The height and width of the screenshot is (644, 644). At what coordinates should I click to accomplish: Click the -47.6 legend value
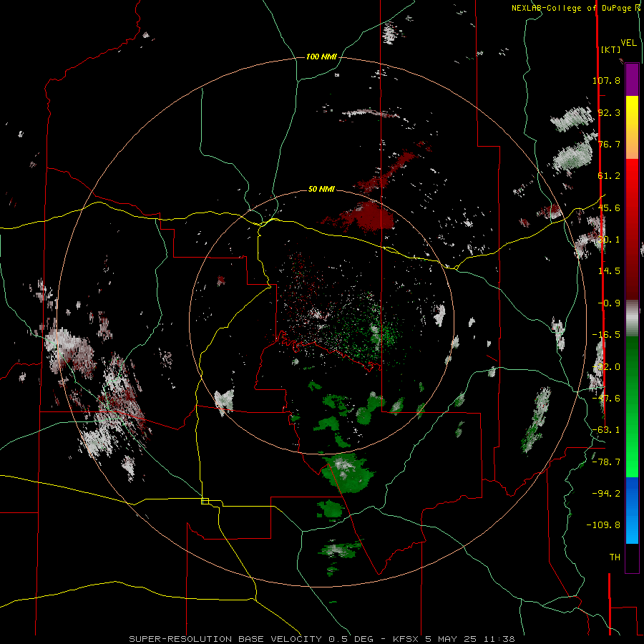pos(606,399)
